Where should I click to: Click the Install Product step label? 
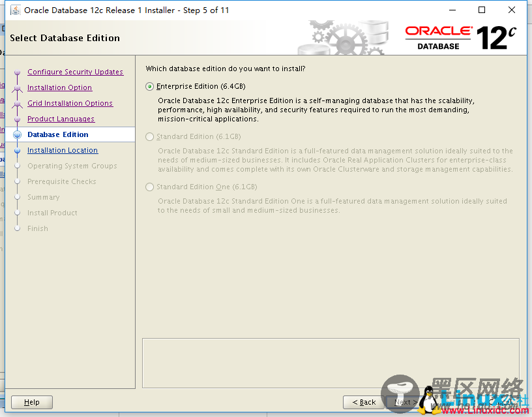pyautogui.click(x=52, y=213)
